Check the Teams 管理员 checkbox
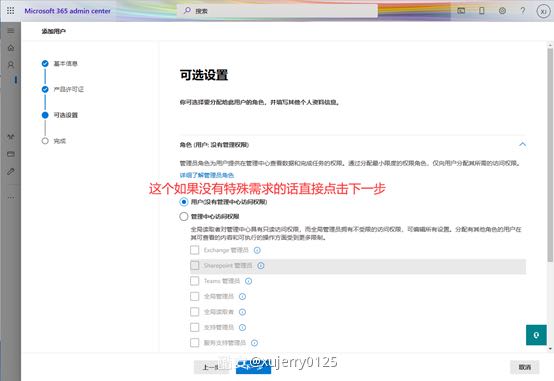Screen dimensions: 554x381 coord(195,281)
